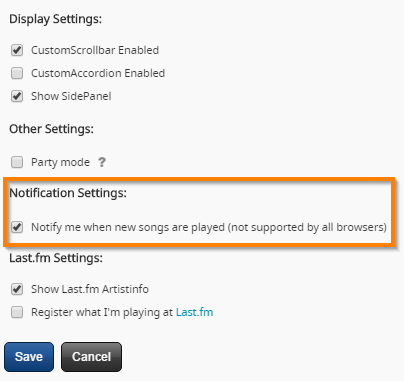Click the Party mode help question mark
This screenshot has width=404, height=381.
pyautogui.click(x=102, y=162)
